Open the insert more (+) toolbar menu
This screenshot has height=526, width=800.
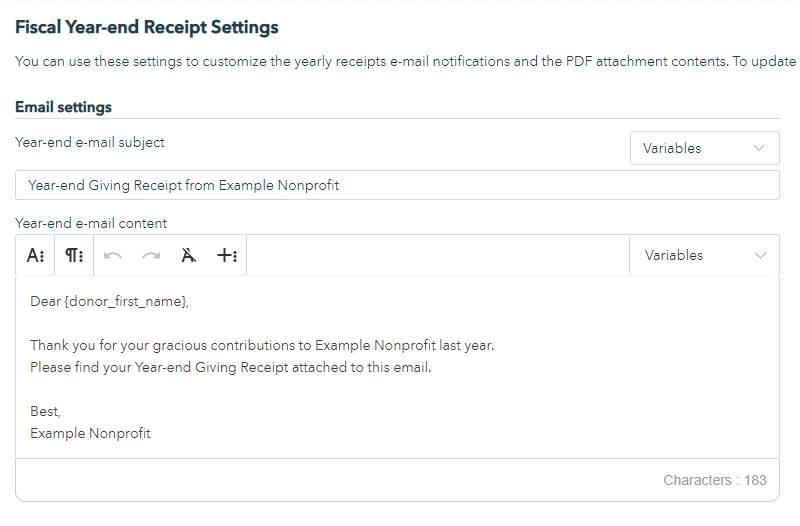coord(227,255)
